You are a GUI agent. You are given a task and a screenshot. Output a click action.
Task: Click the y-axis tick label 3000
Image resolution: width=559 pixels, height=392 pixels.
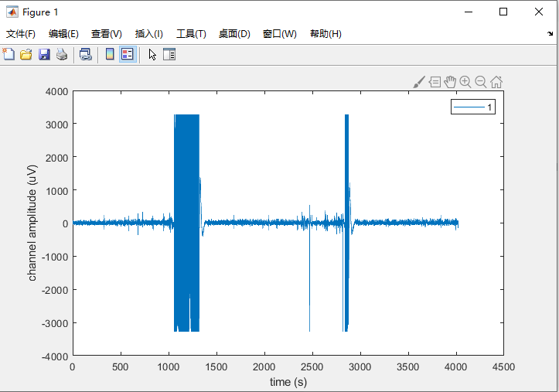pyautogui.click(x=56, y=124)
